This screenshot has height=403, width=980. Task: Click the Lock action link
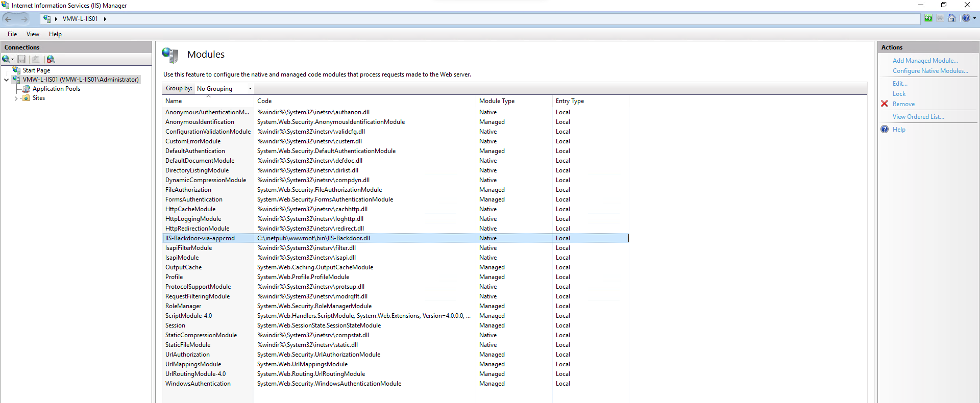(x=899, y=94)
